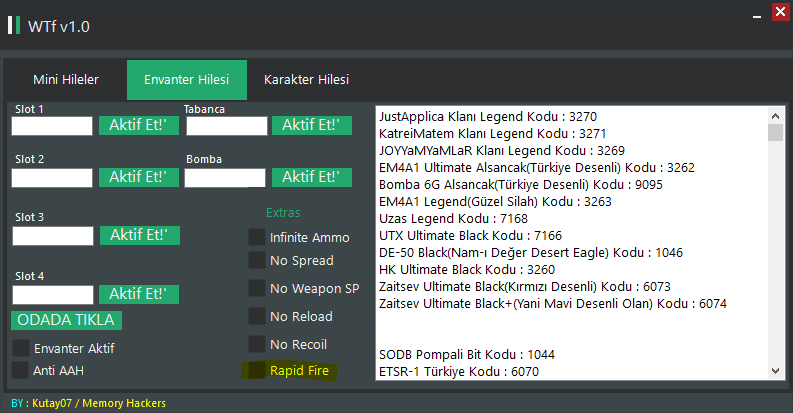Select the line 'JOYYaMYaMLaR Klanı Legend Kodu : 3269'
This screenshot has width=793, height=413.
[x=502, y=151]
